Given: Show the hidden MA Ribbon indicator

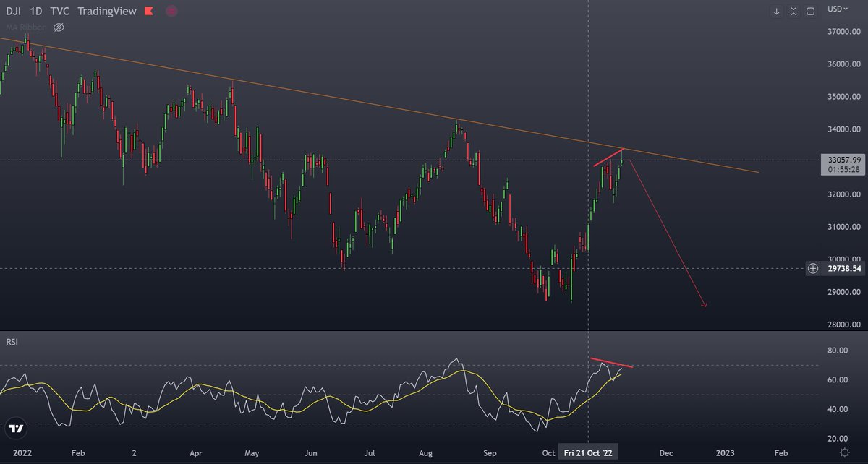Looking at the screenshot, I should (x=59, y=27).
